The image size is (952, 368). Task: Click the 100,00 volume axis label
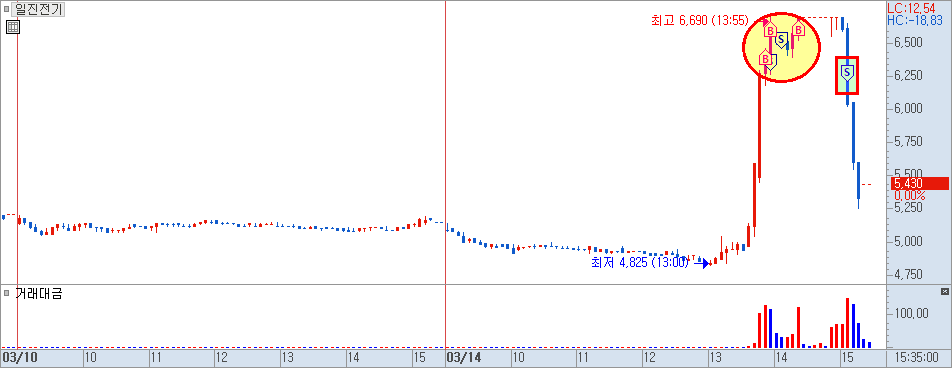pyautogui.click(x=912, y=313)
